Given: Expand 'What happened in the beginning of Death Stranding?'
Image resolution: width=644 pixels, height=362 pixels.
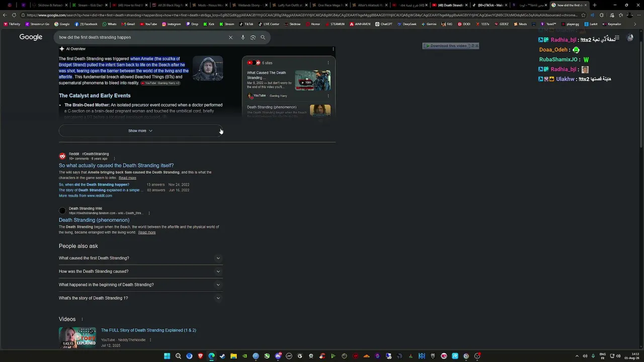Looking at the screenshot, I should tap(141, 285).
